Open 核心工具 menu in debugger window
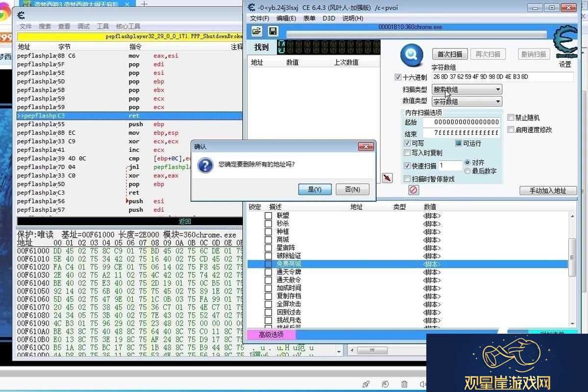 (x=128, y=26)
